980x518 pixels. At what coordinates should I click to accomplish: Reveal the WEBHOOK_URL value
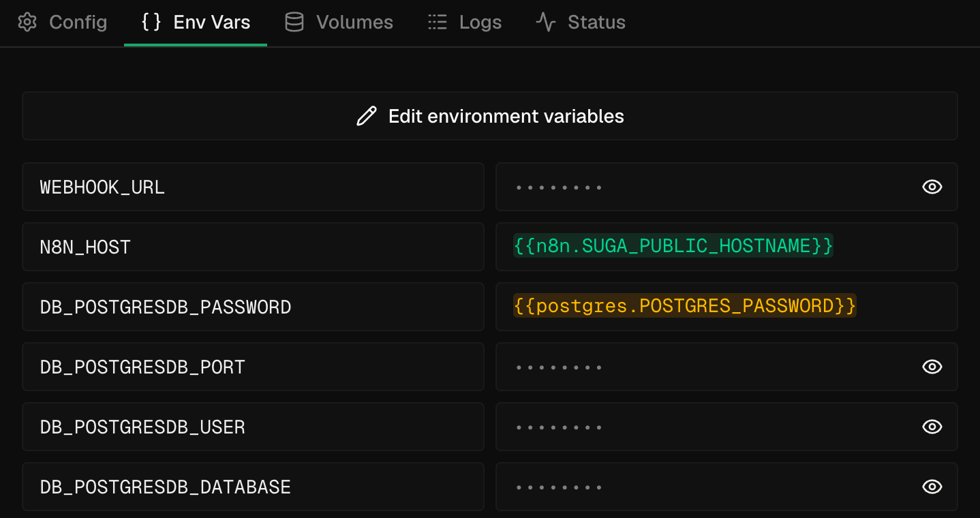pyautogui.click(x=932, y=187)
